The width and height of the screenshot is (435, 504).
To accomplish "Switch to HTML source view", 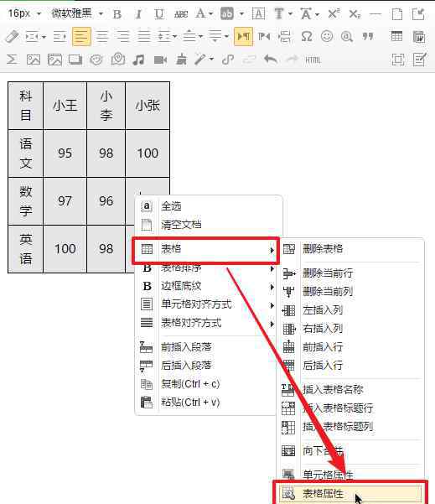I will 313,60.
